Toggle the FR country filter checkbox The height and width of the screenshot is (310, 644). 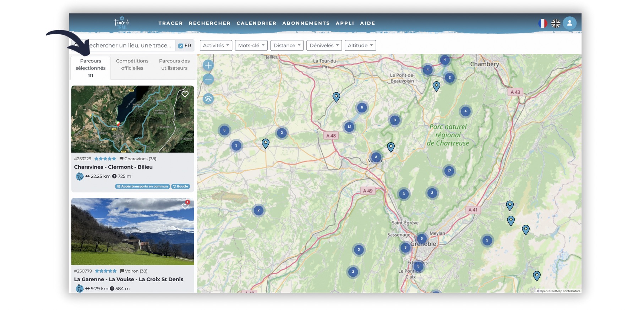pyautogui.click(x=181, y=46)
